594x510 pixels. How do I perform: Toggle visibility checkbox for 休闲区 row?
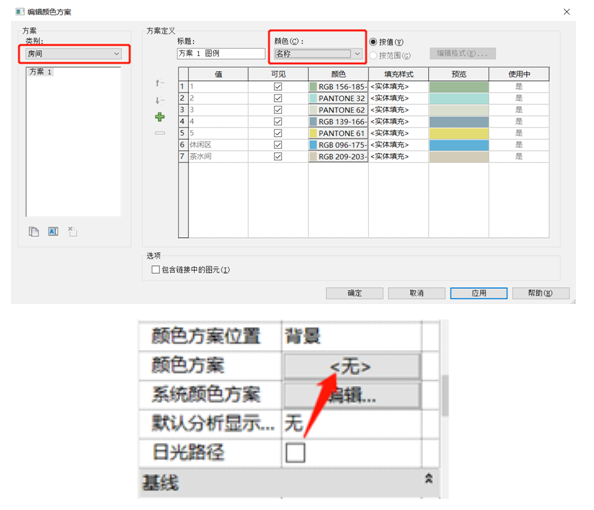click(278, 145)
